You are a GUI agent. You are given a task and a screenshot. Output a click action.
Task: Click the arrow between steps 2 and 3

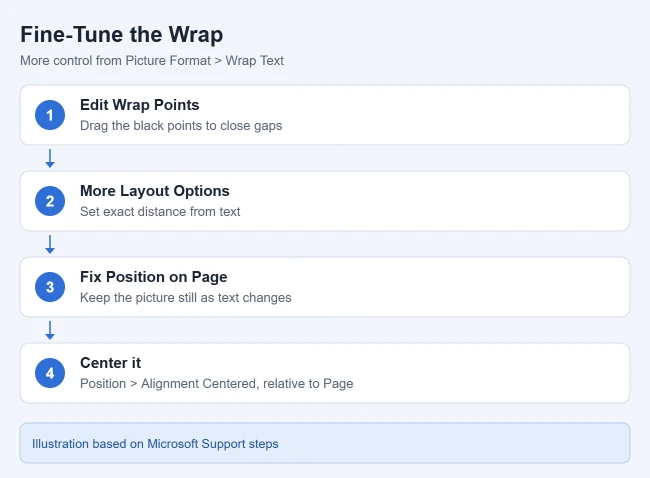tap(50, 244)
